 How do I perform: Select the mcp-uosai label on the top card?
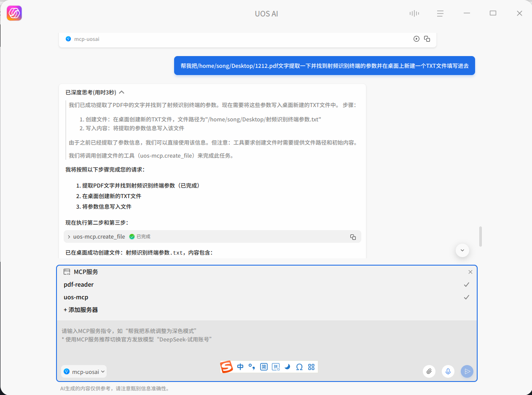pos(87,39)
